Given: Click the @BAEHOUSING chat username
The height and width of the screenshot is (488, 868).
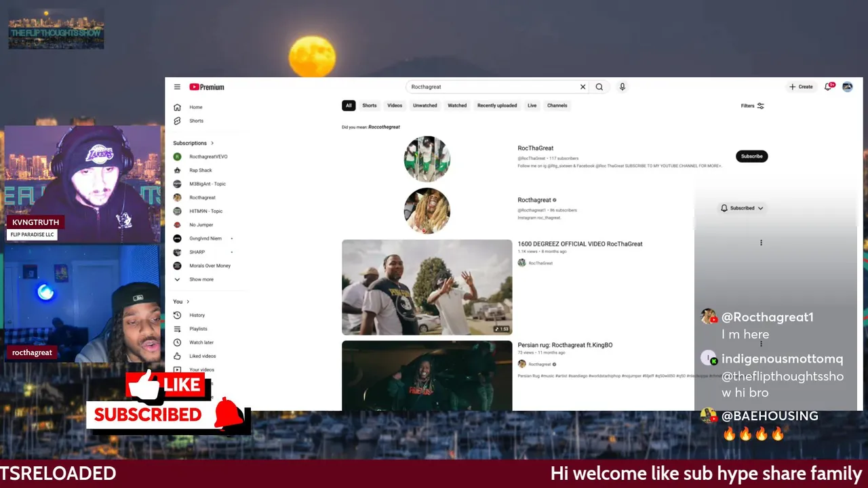Looking at the screenshot, I should 770,415.
